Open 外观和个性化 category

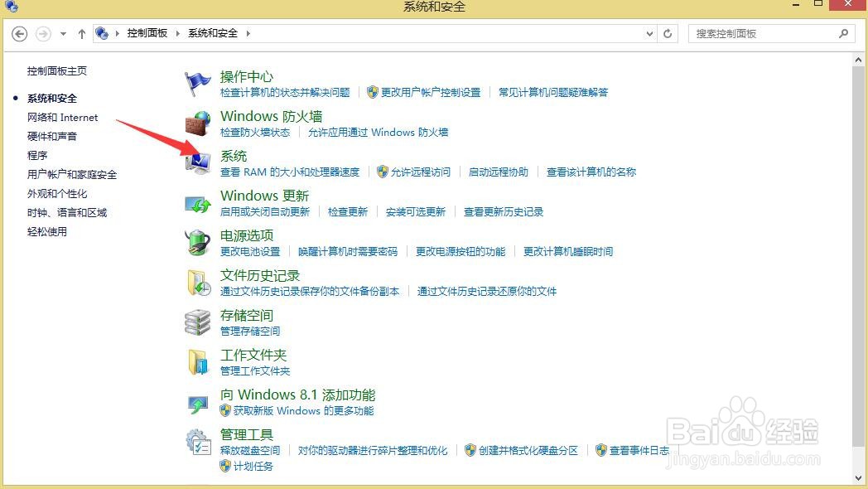click(x=57, y=194)
